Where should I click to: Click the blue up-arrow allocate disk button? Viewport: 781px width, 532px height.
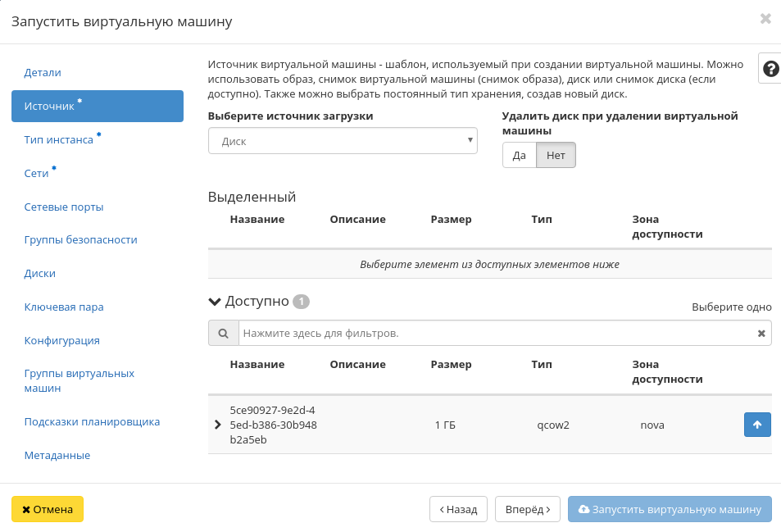(x=757, y=425)
